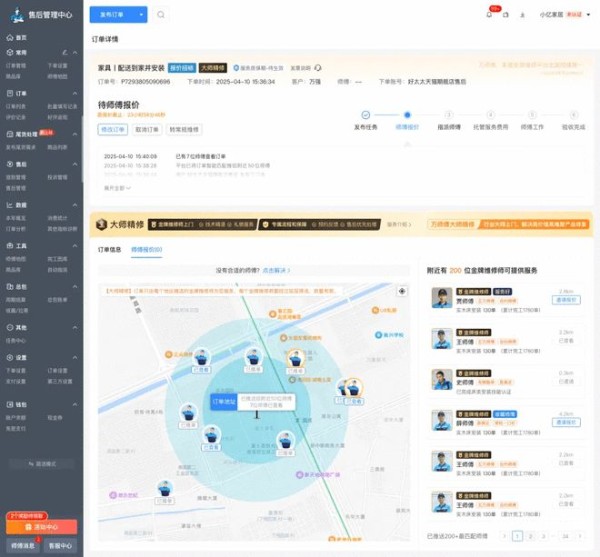600x557 pixels.
Task: Collapse the 订单 sidebar section
Action: [x=75, y=92]
